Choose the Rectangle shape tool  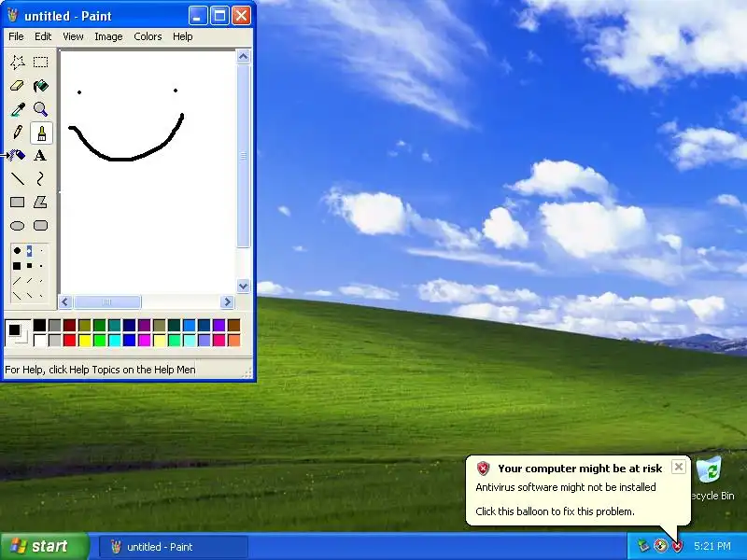18,202
